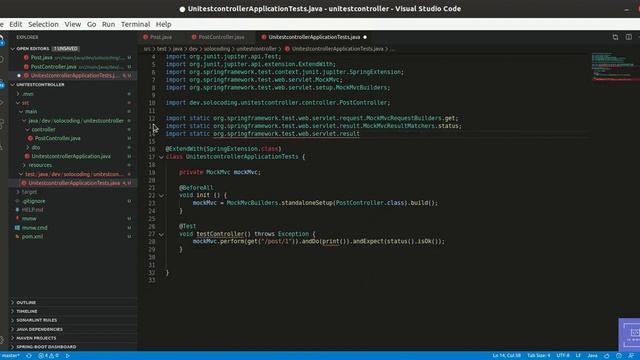
Task: Click the synchronize changes icon
Action: 29,356
